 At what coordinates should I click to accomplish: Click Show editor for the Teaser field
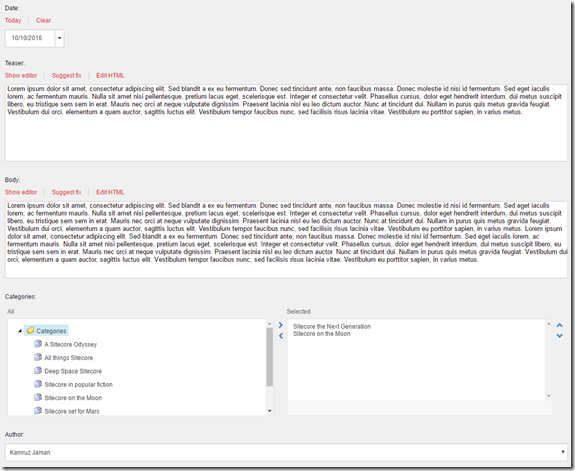click(x=21, y=76)
